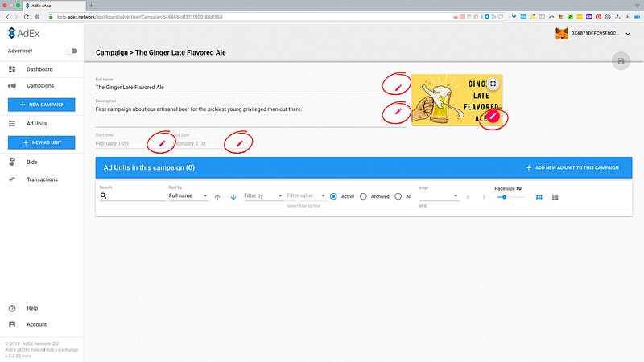644x362 pixels.
Task: Edit the Full name field with pencil icon
Action: click(398, 88)
